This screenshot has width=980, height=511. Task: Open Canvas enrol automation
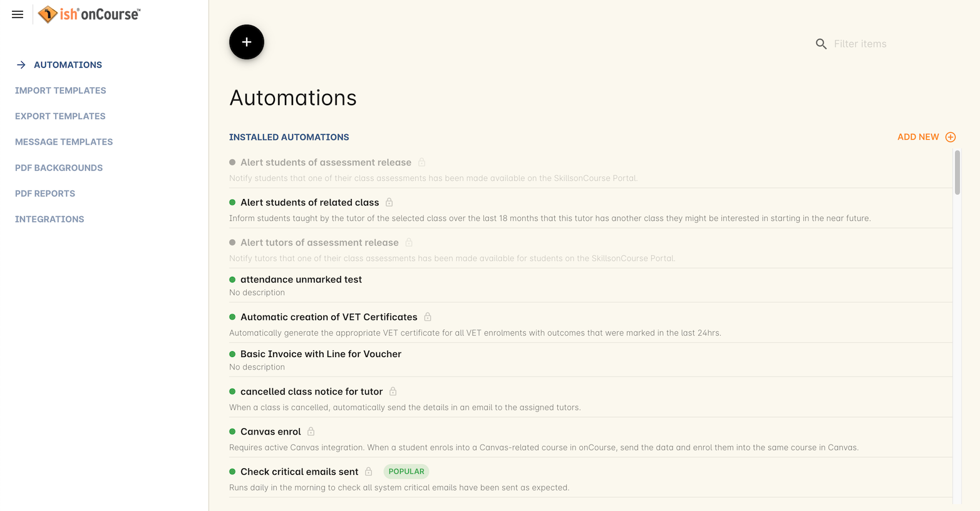point(271,431)
